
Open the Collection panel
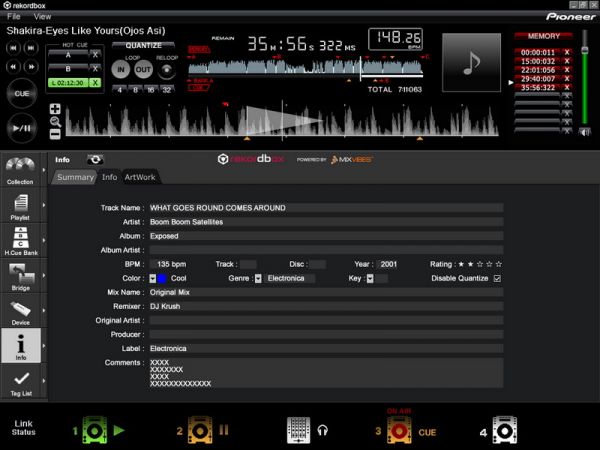coord(20,170)
